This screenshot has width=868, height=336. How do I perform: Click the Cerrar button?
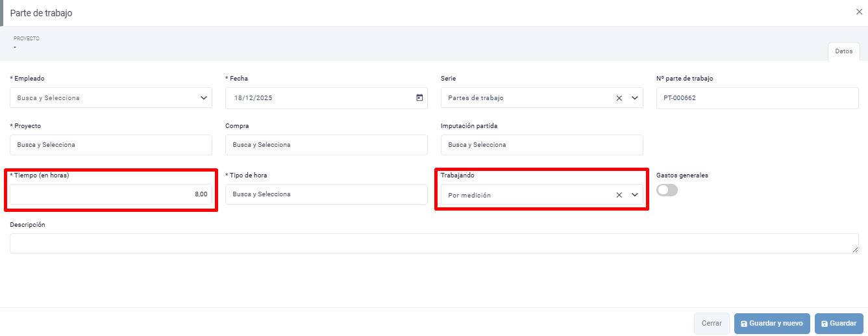(712, 323)
